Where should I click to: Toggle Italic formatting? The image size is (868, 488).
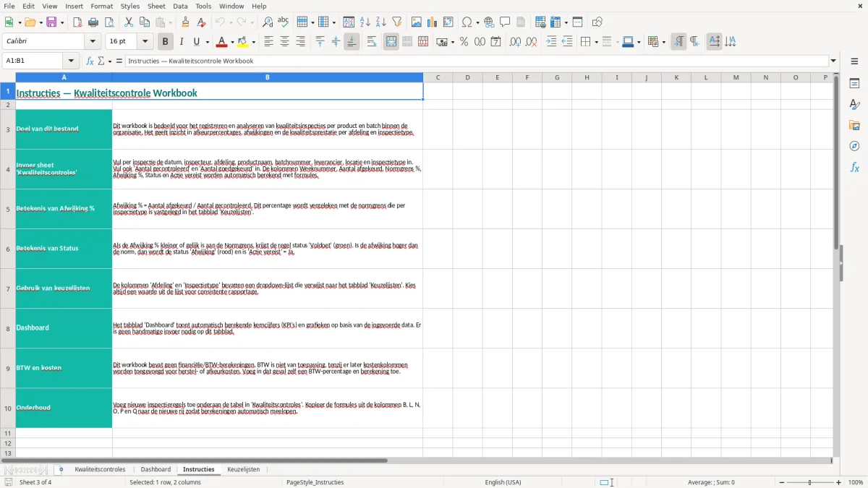[182, 42]
